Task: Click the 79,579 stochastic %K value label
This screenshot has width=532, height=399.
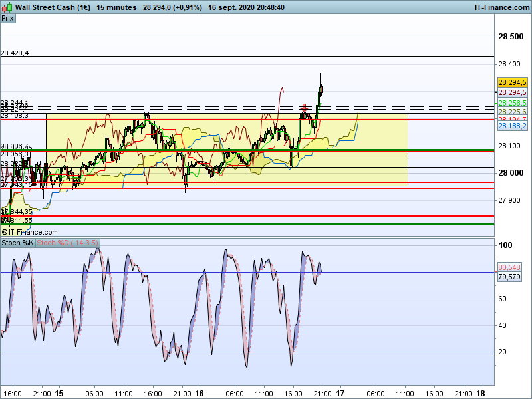Action: pos(509,277)
